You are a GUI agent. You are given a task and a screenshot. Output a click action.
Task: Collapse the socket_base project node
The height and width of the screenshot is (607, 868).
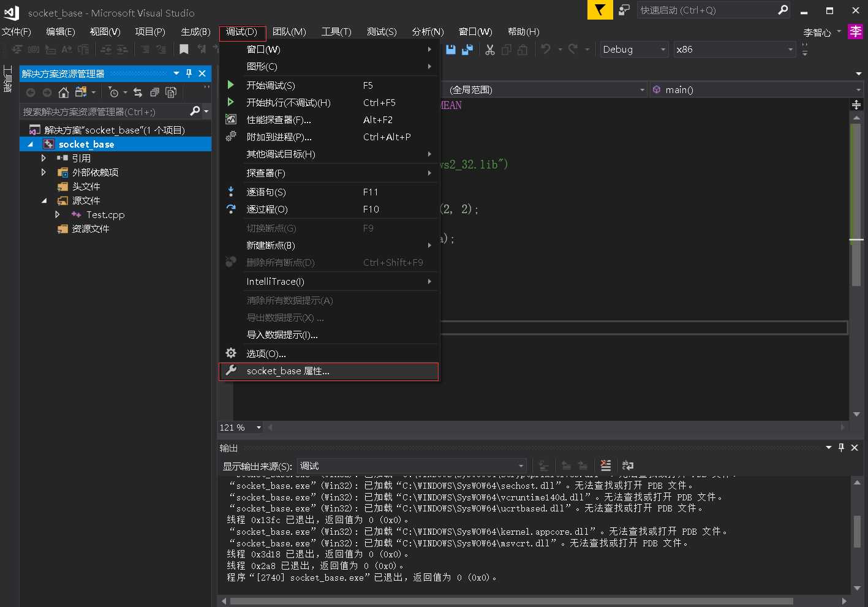tap(30, 144)
